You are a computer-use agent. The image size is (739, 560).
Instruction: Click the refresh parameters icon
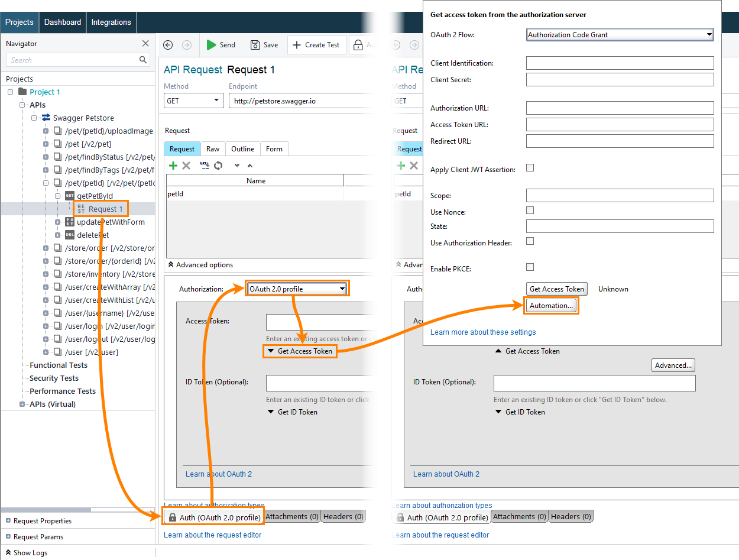[x=218, y=166]
